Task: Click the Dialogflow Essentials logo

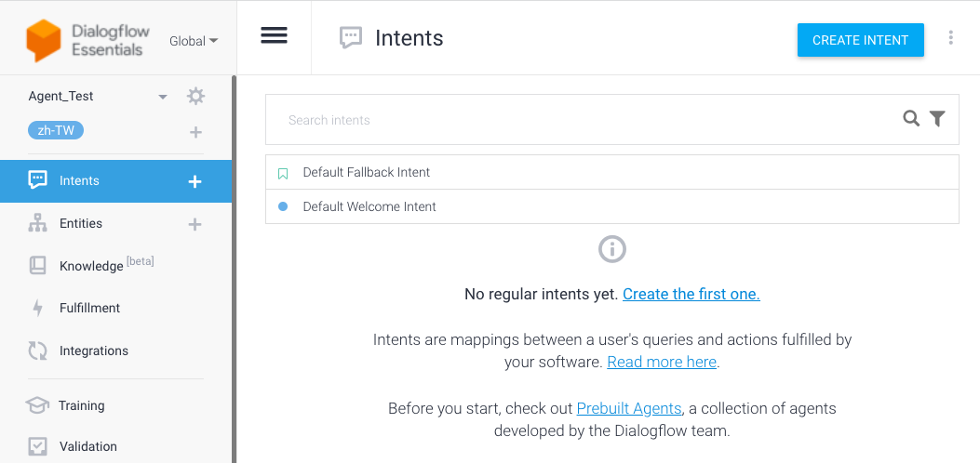Action: [85, 41]
